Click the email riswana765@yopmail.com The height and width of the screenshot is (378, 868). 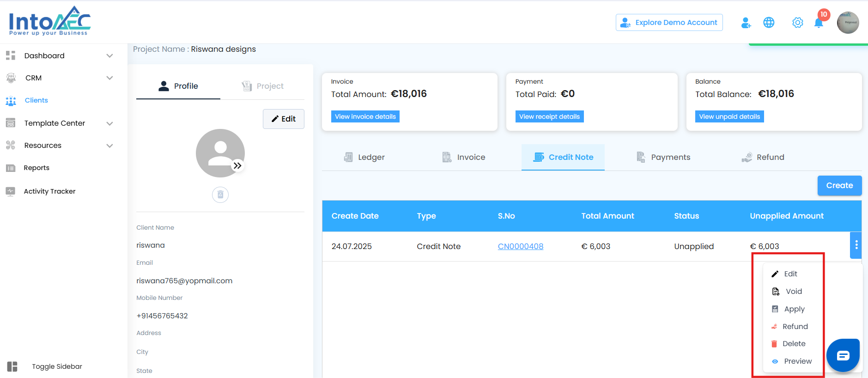tap(184, 281)
